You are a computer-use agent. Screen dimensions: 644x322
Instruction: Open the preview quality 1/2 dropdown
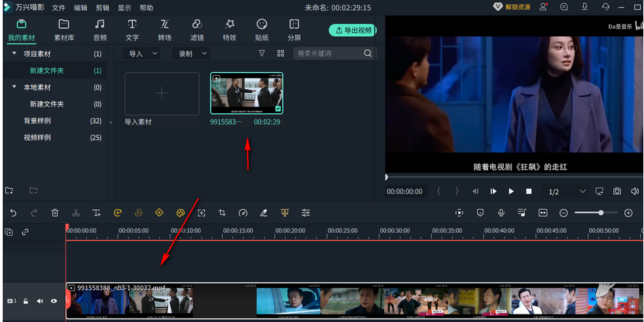[x=565, y=191]
